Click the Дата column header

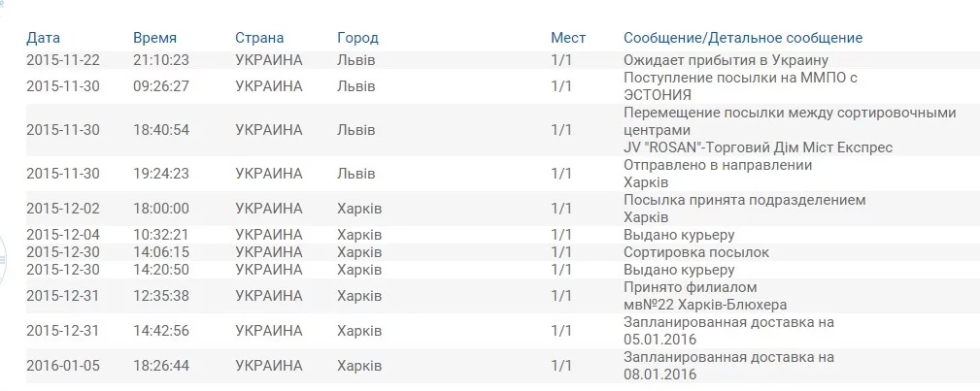[x=43, y=38]
